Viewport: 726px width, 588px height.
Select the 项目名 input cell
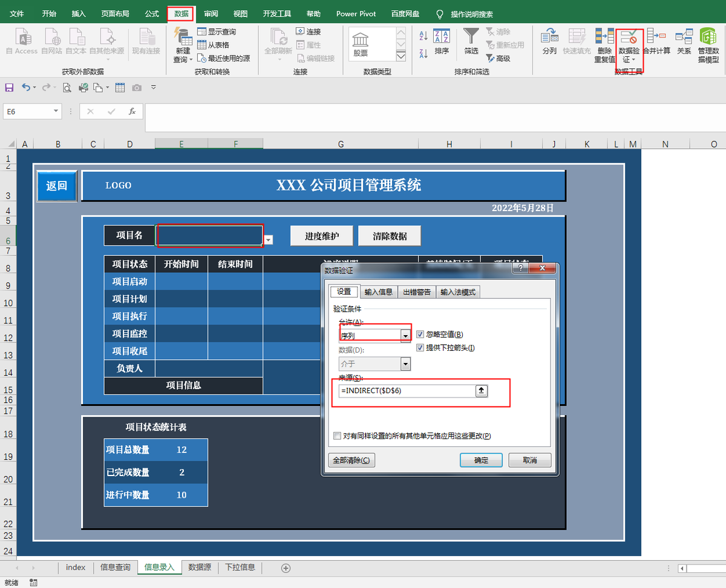pos(209,235)
